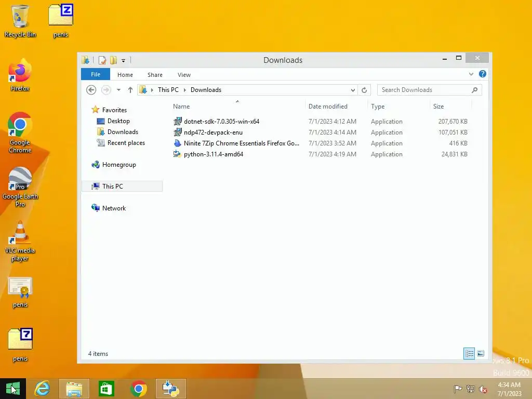
Task: Refresh the Downloads folder view
Action: [x=364, y=90]
